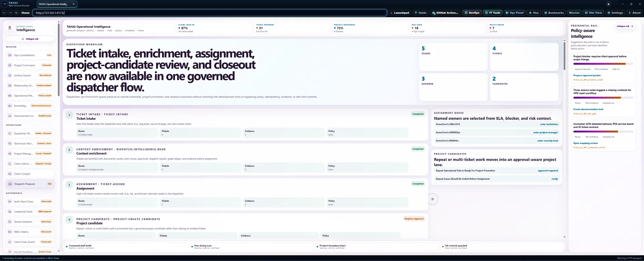Select Dispatch Pressure in the sidebar
This screenshot has width=644, height=261.
point(30,184)
